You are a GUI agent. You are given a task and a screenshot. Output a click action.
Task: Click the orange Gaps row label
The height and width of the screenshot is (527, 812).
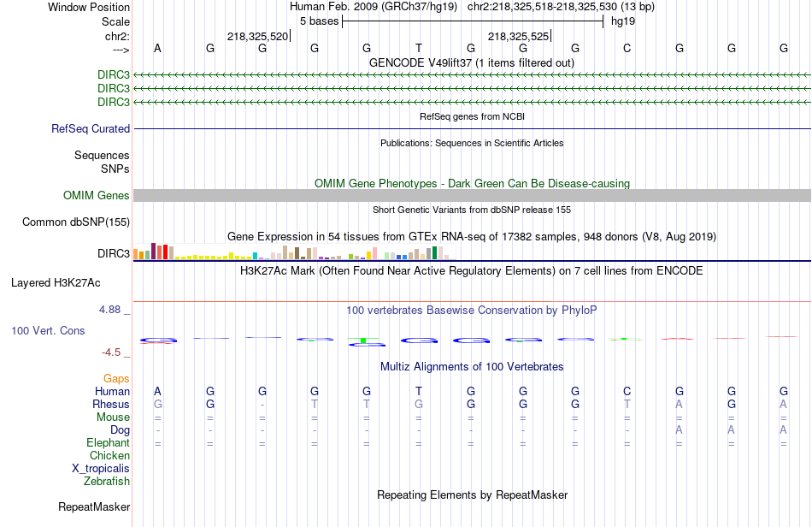116,379
